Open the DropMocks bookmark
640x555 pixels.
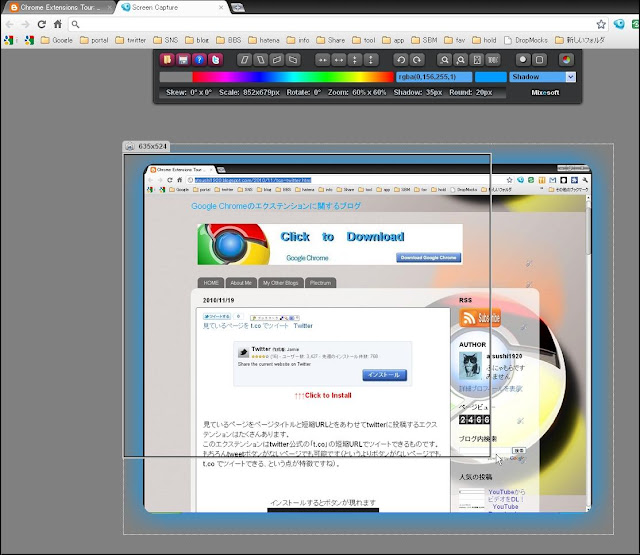pos(526,40)
